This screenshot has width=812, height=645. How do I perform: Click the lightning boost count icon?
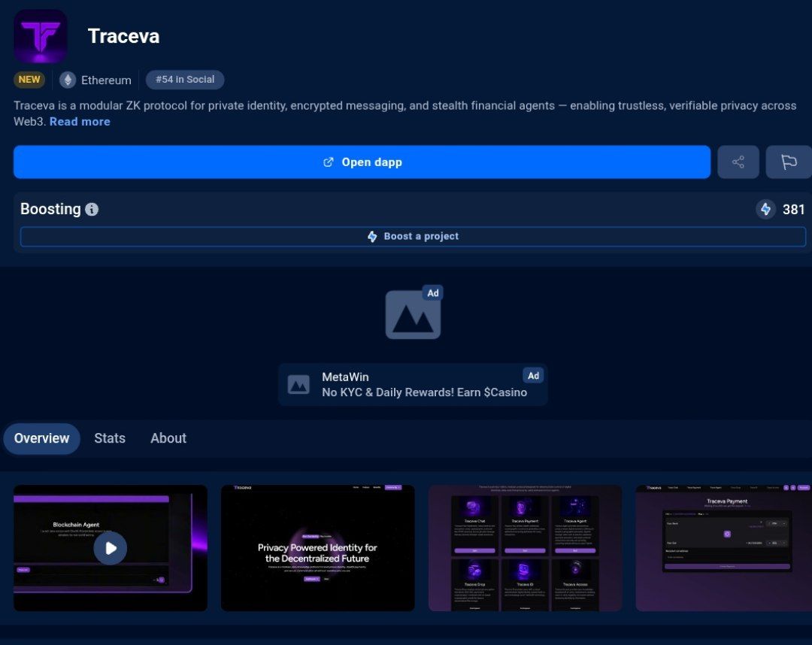click(x=765, y=209)
